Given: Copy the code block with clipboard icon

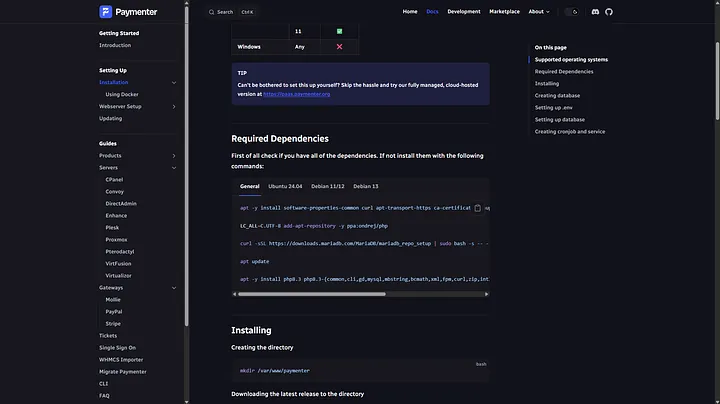Looking at the screenshot, I should 478,208.
